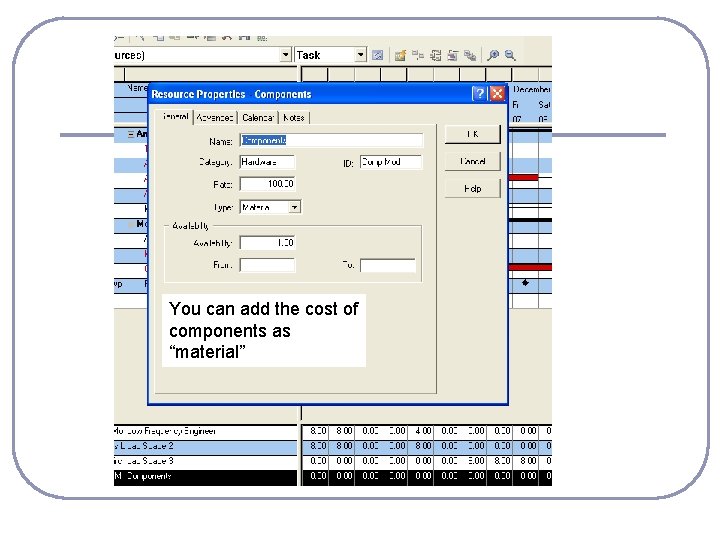Click the December header in the timeline
The height and width of the screenshot is (540, 720).
(531, 89)
